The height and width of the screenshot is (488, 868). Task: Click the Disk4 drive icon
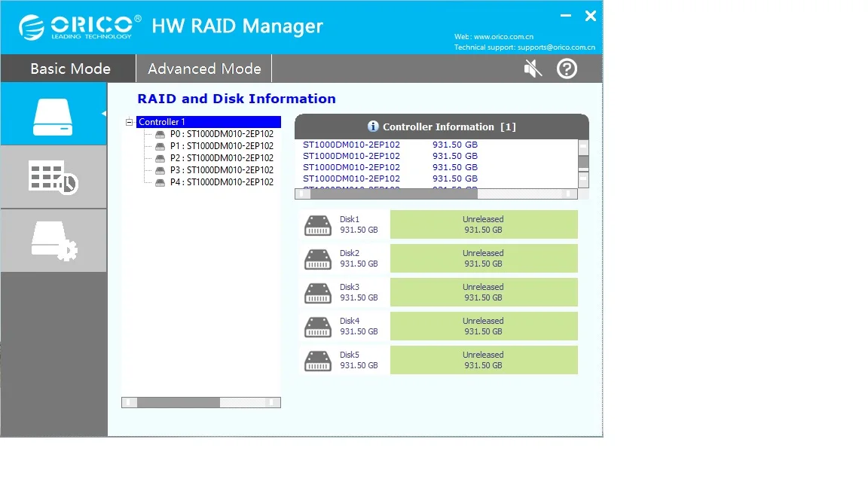pyautogui.click(x=318, y=326)
